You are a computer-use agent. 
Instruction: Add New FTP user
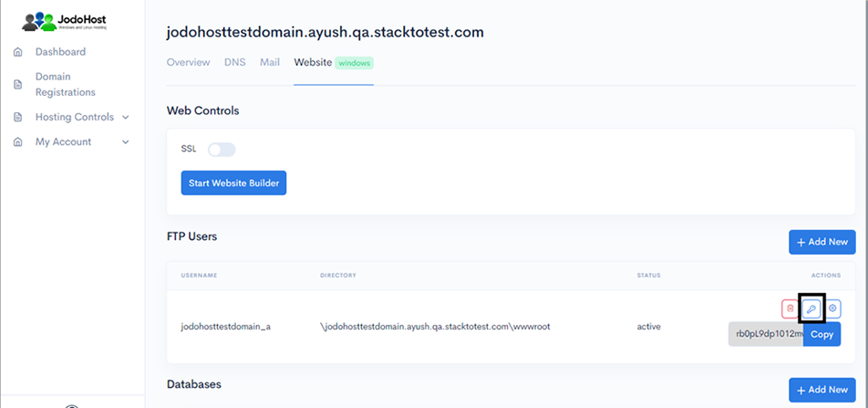[x=822, y=242]
